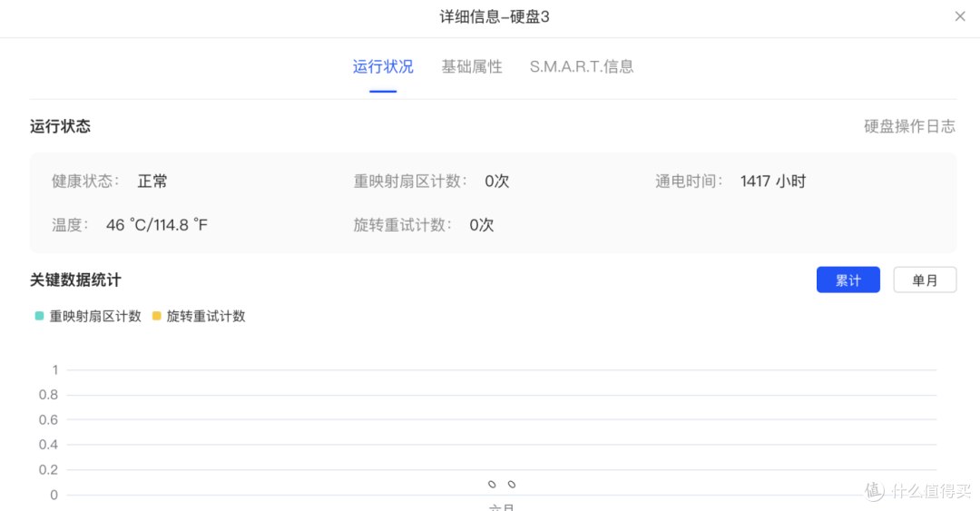Image resolution: width=980 pixels, height=511 pixels.
Task: Switch to the S.M.A.R.T.信息 tab
Action: (582, 67)
